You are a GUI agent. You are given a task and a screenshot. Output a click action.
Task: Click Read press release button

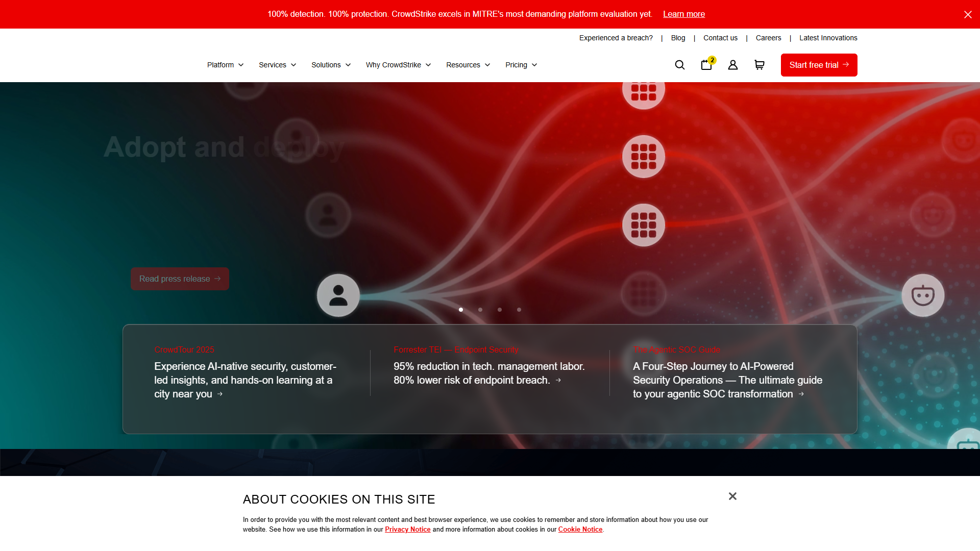[180, 279]
